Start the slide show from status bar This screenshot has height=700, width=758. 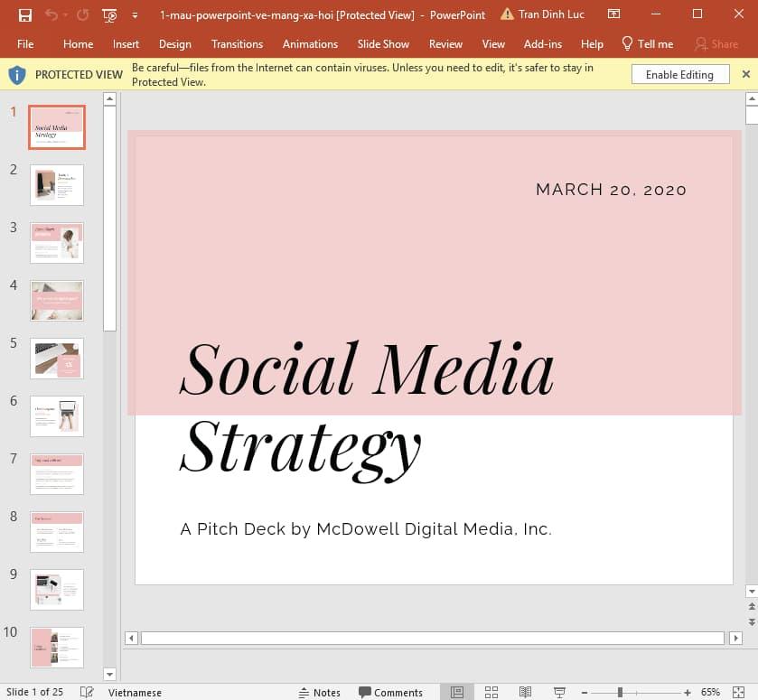coord(558,692)
